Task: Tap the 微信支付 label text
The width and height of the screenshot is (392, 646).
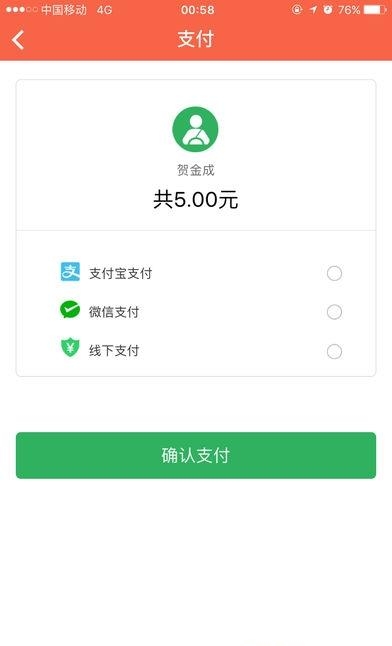Action: (x=114, y=312)
